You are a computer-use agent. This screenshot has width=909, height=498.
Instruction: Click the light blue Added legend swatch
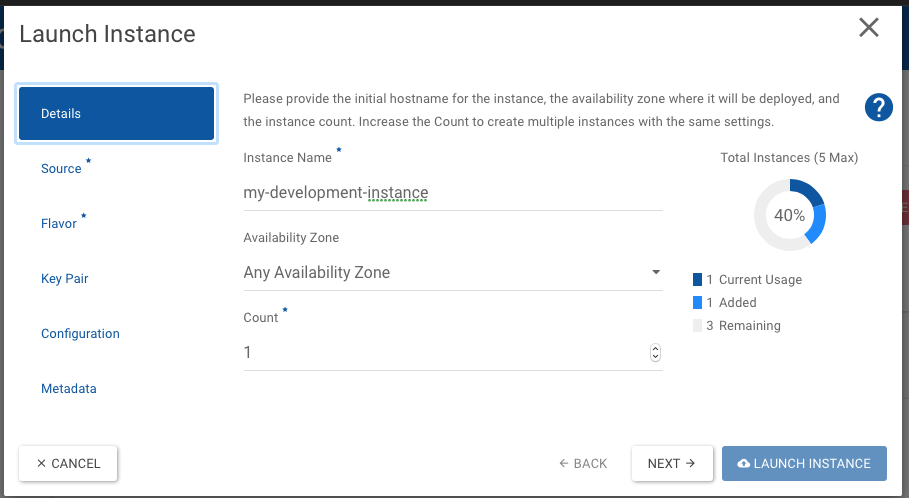click(x=697, y=302)
